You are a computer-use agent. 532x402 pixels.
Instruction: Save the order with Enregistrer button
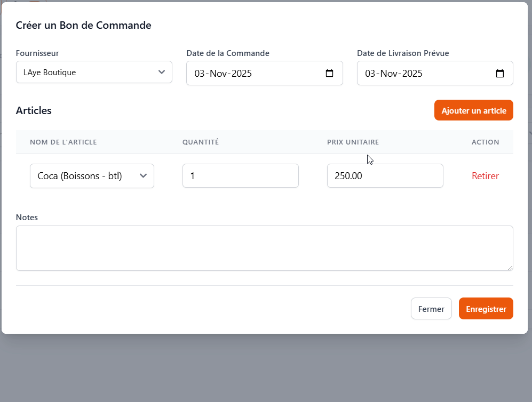[x=486, y=309]
